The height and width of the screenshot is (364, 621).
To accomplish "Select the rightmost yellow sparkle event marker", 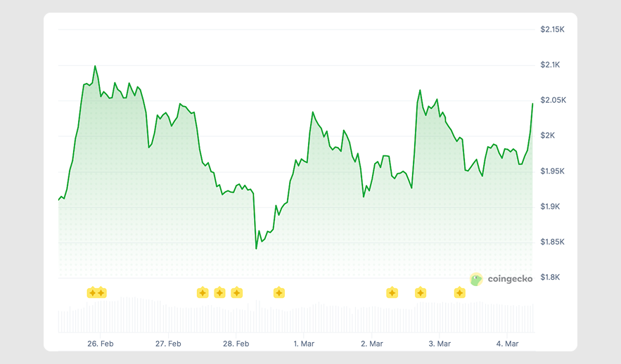I will point(459,292).
